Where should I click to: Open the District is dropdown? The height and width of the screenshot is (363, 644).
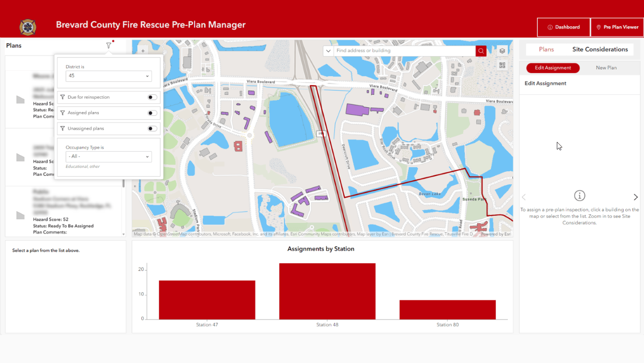[108, 76]
